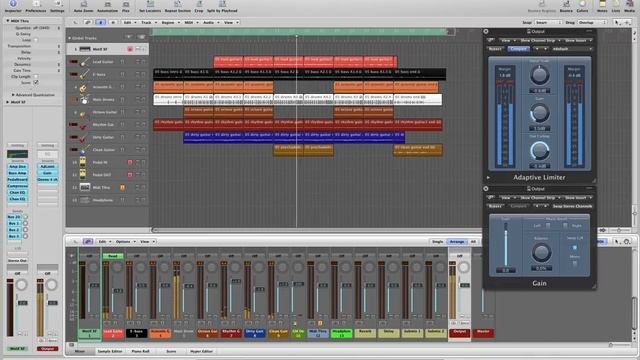Toggle the Score checkbox in the Inspector
The height and width of the screenshot is (360, 640).
coord(36,82)
